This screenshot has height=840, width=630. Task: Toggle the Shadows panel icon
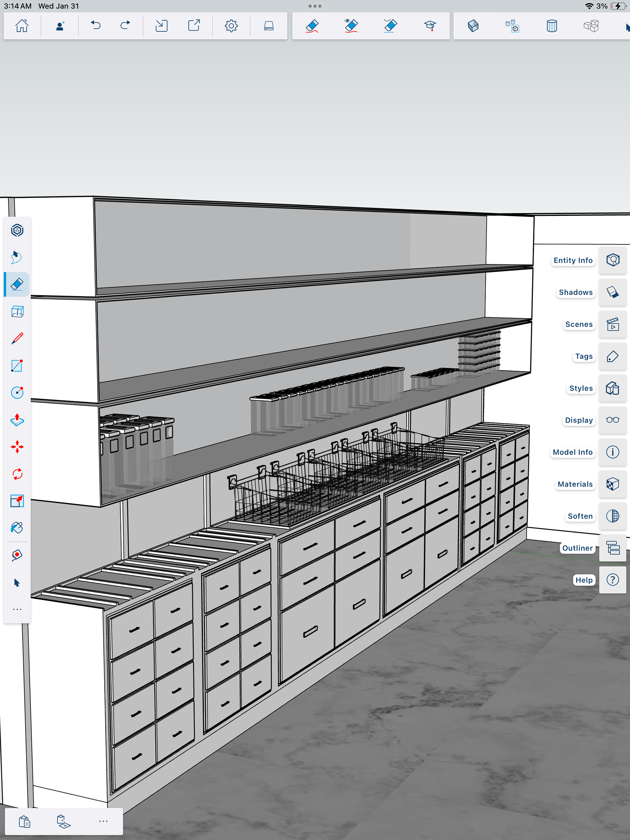coord(613,292)
